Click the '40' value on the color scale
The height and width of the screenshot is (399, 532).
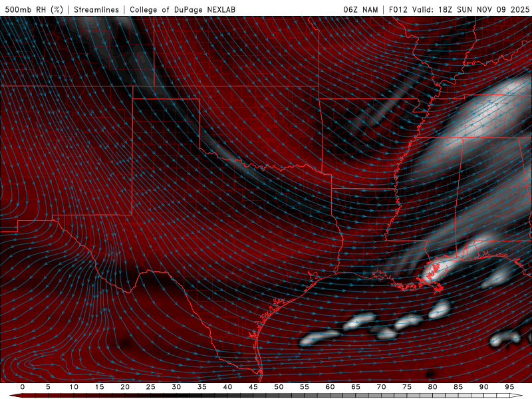(x=227, y=387)
